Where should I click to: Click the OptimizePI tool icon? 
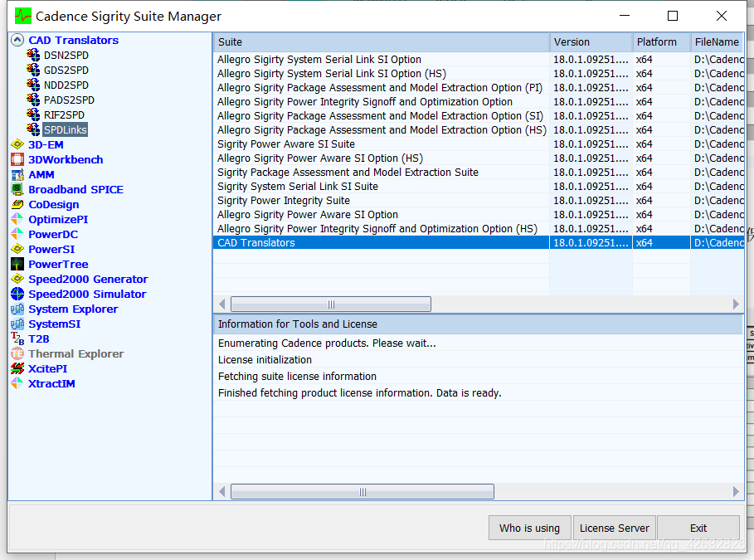pyautogui.click(x=17, y=219)
